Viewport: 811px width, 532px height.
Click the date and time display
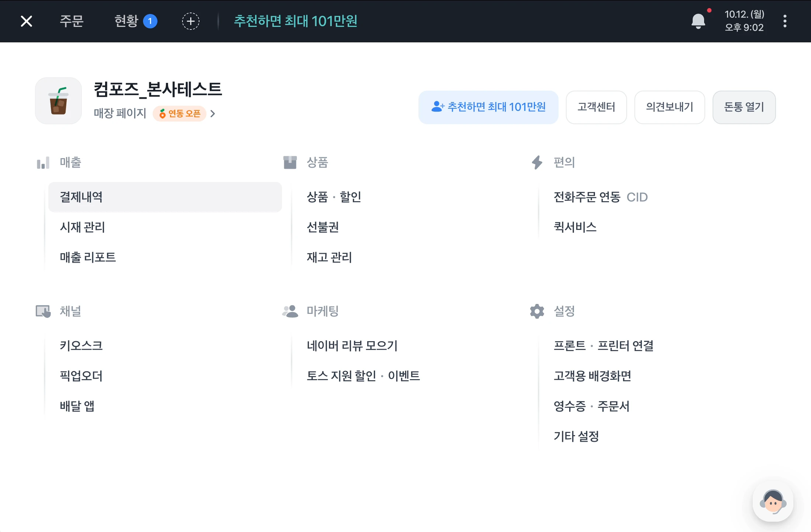click(744, 21)
